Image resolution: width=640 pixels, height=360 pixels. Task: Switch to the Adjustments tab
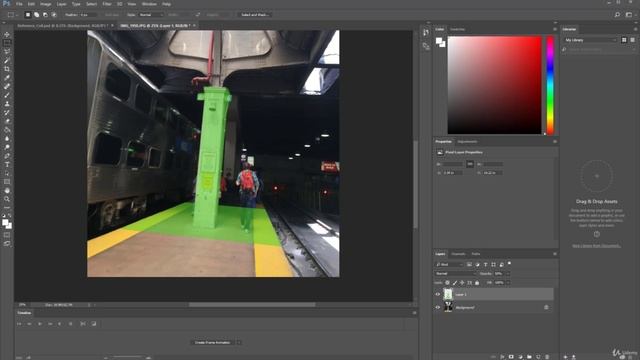[x=467, y=142]
